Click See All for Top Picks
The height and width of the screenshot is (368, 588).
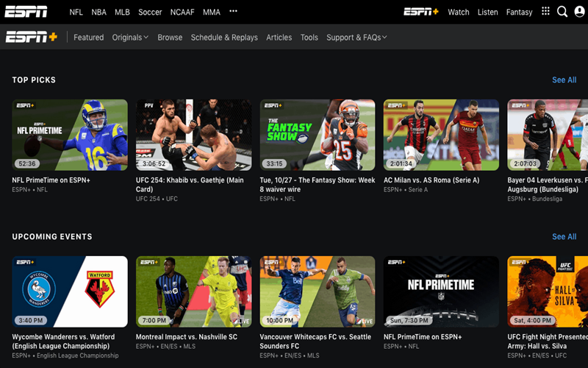pos(564,79)
